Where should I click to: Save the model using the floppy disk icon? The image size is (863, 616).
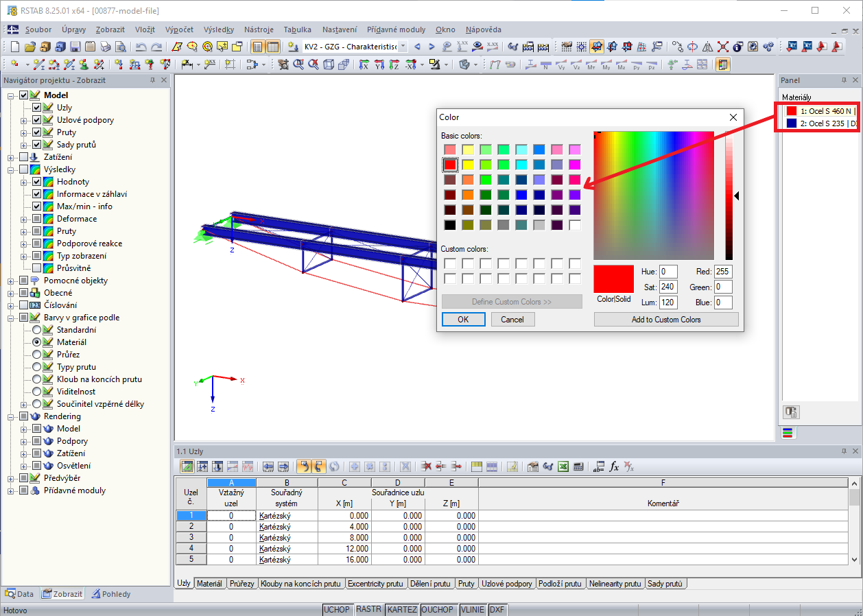(x=75, y=47)
